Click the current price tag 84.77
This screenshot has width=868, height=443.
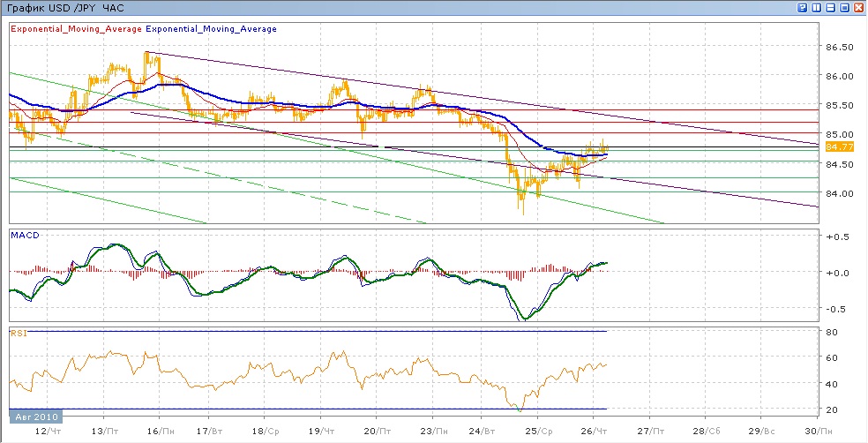834,146
